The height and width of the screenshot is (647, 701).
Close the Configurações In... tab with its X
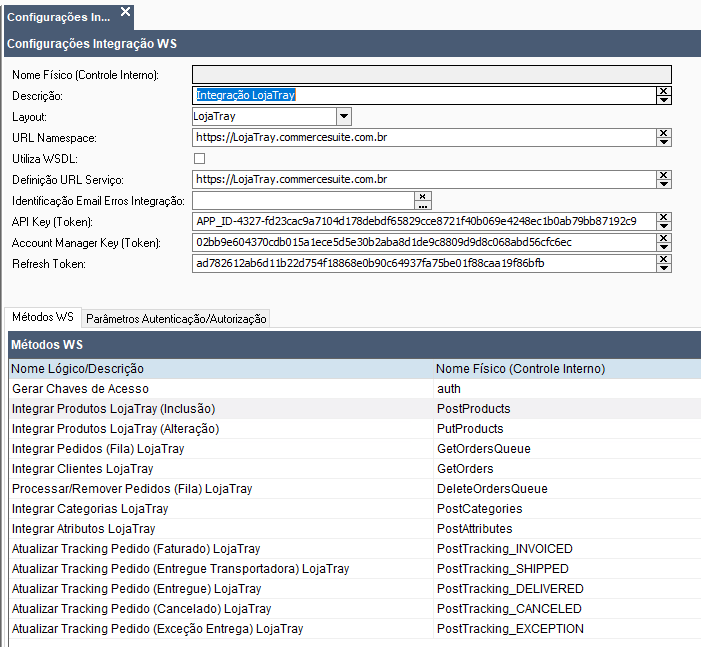click(x=126, y=12)
